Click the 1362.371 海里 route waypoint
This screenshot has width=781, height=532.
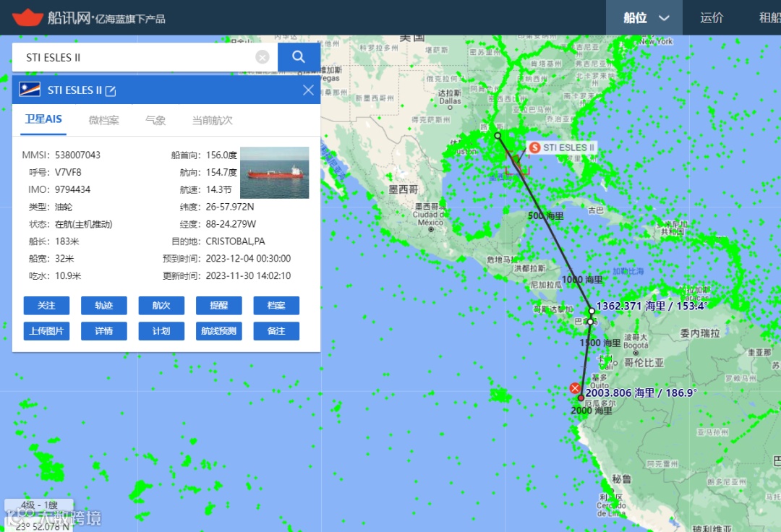(x=592, y=311)
